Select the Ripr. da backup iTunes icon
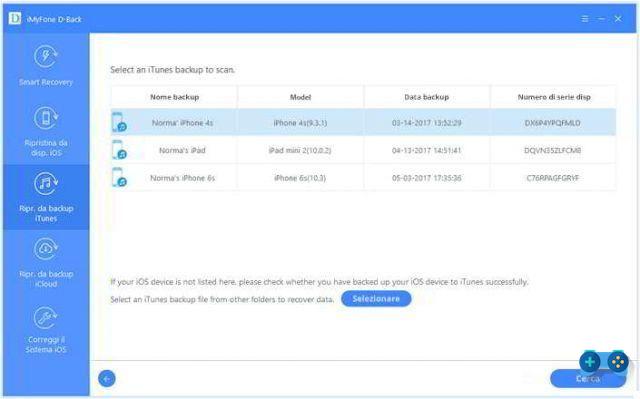The image size is (640, 399). click(x=46, y=184)
